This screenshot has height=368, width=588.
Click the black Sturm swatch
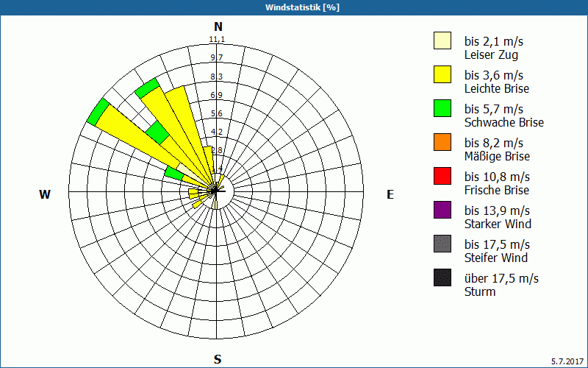click(442, 277)
